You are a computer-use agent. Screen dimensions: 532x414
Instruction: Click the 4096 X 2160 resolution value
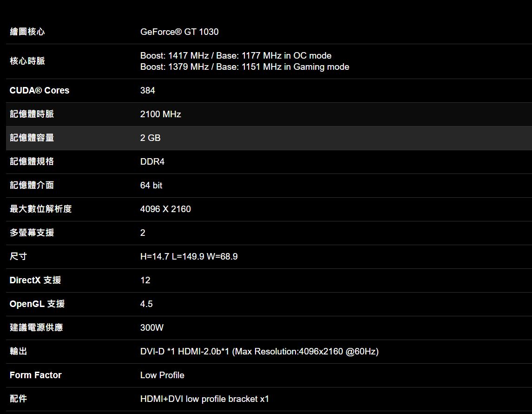165,209
